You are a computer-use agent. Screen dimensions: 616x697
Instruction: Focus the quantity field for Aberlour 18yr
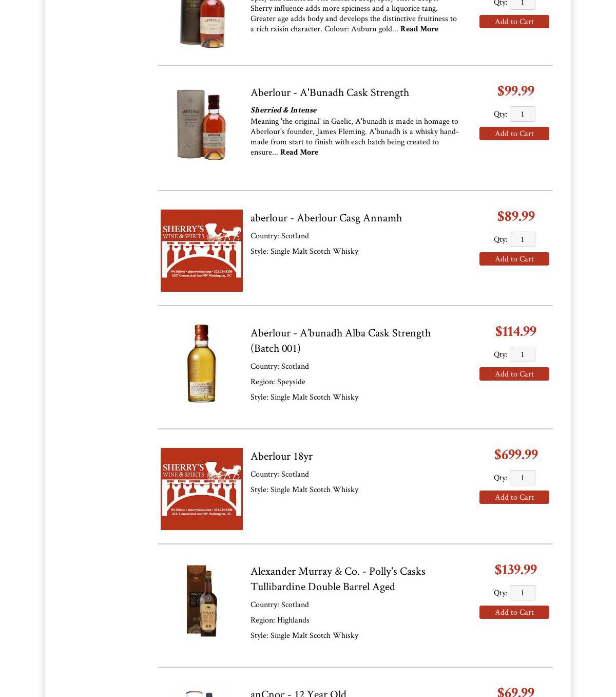(x=523, y=478)
